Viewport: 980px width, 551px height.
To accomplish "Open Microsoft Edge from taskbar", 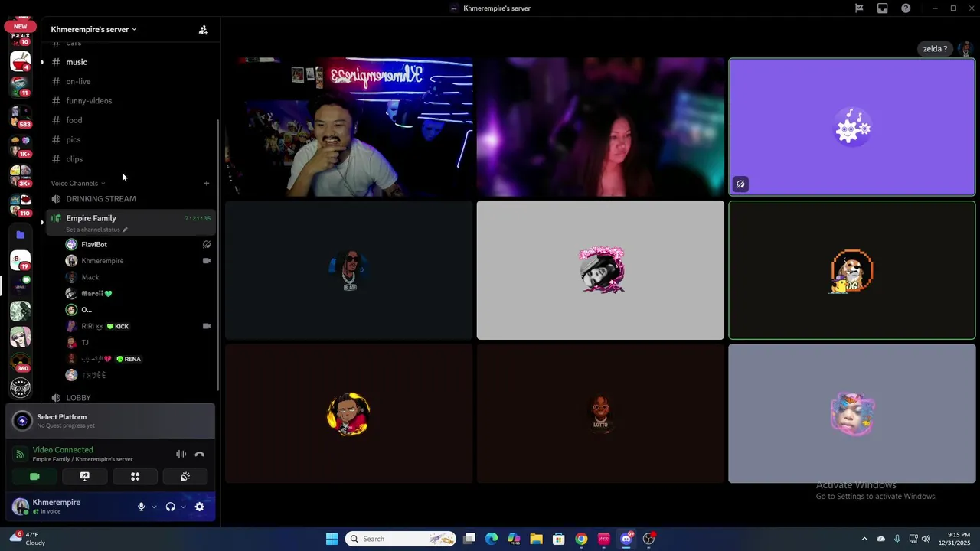I will pos(492,539).
